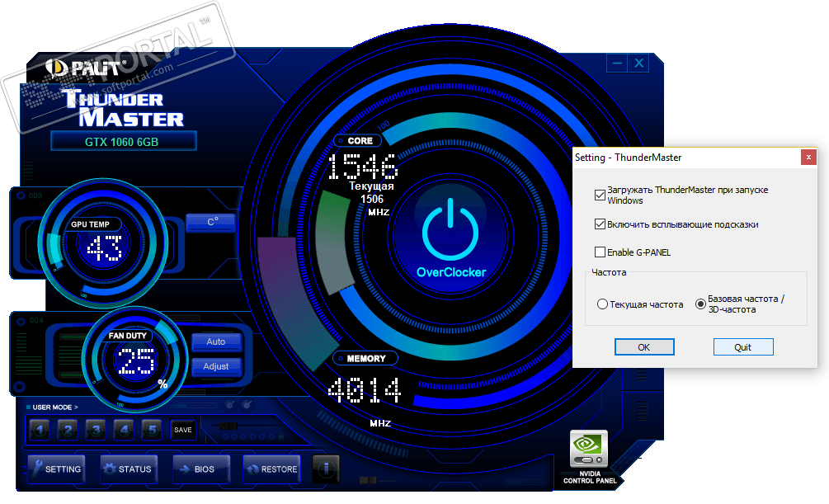Click the CORE clock label
Image resolution: width=829 pixels, height=504 pixels.
coord(360,141)
